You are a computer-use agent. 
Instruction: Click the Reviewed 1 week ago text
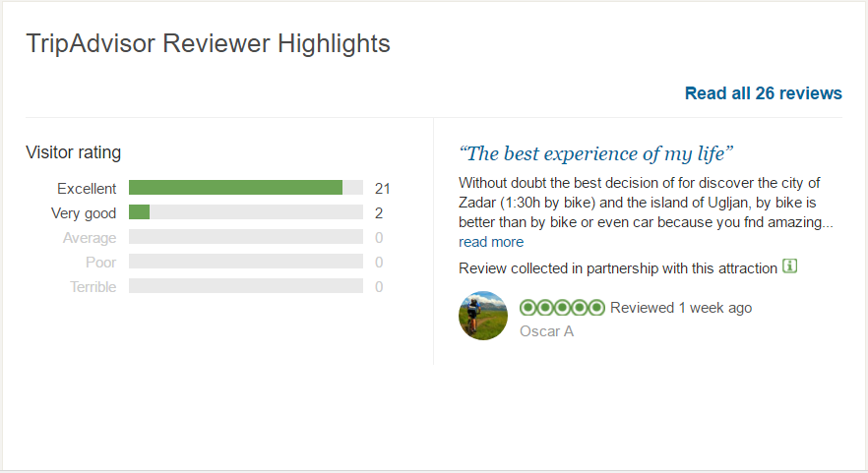click(x=681, y=308)
